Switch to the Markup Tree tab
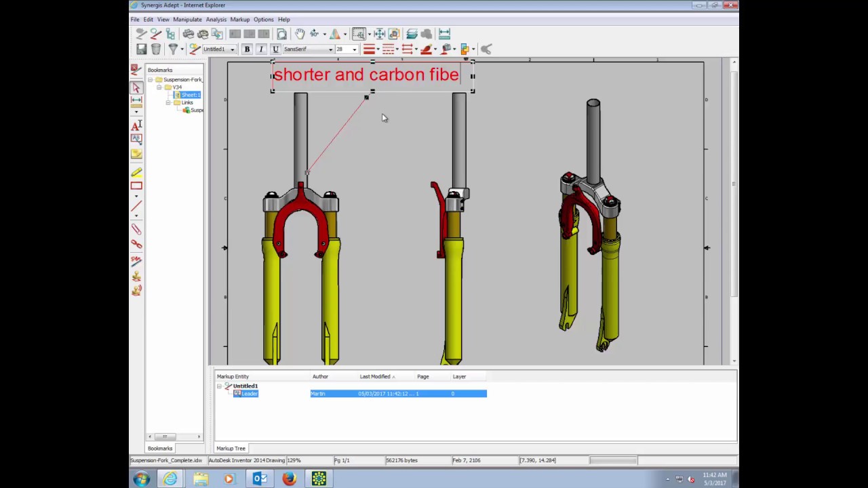 tap(231, 448)
